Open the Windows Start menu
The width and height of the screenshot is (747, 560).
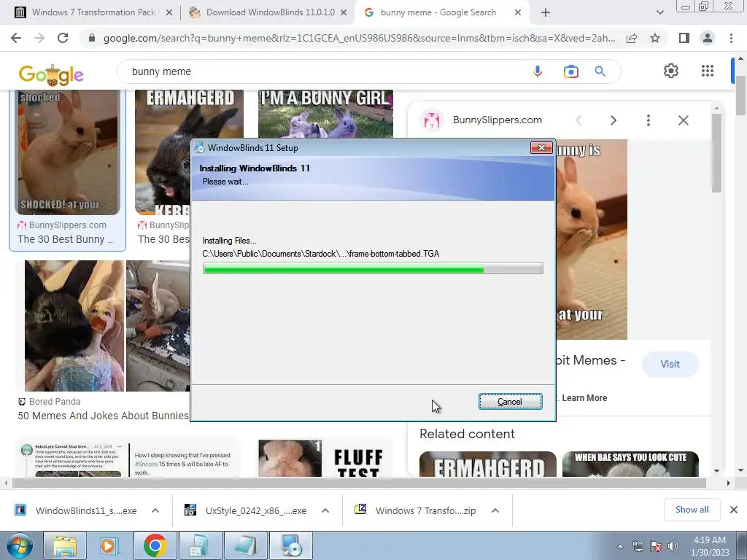click(20, 545)
